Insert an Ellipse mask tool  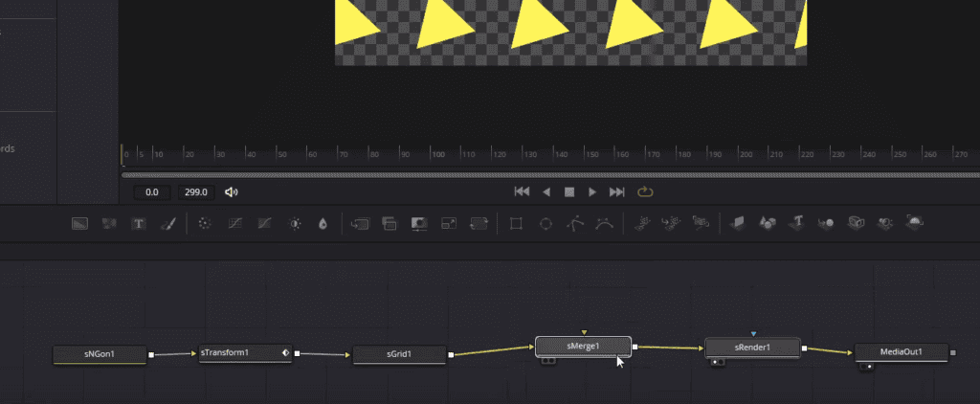pos(546,223)
